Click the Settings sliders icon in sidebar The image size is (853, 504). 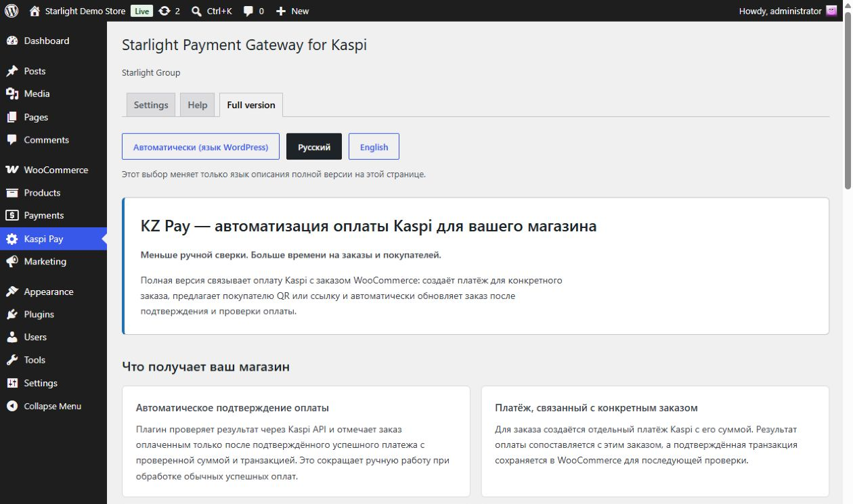point(12,383)
